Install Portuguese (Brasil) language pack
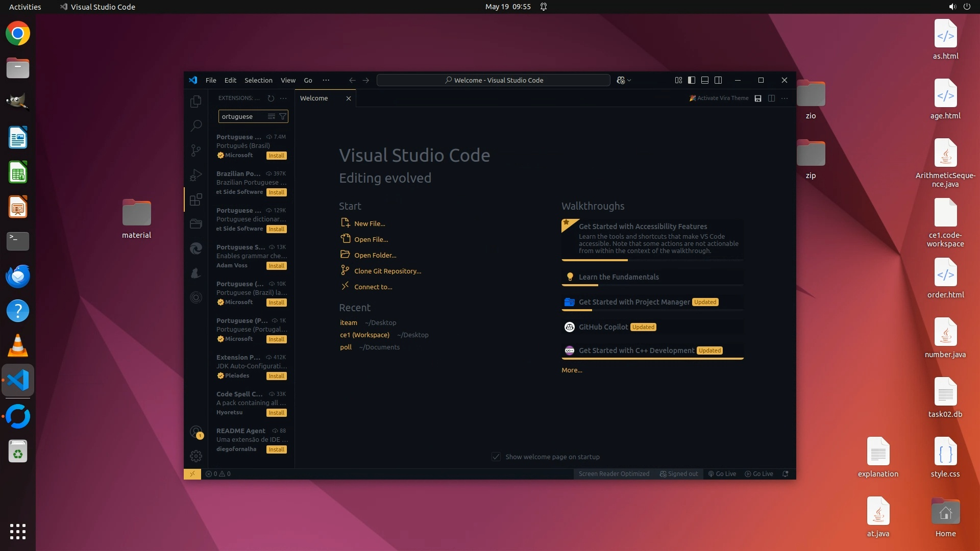 click(x=276, y=156)
